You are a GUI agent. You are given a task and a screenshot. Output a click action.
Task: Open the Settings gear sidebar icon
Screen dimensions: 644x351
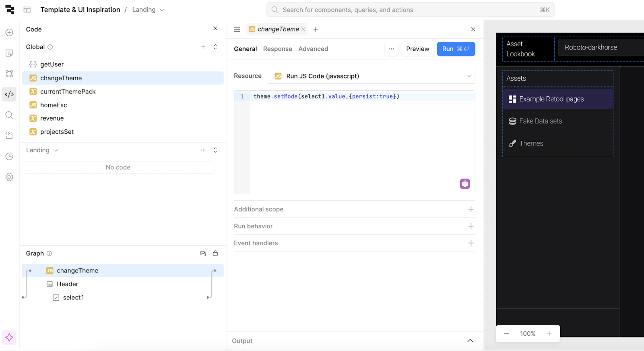click(x=9, y=177)
